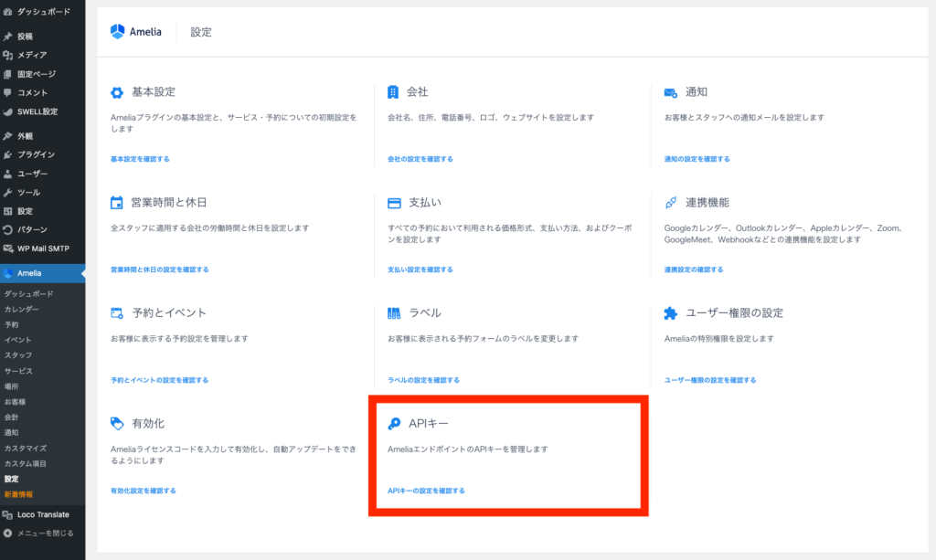936x560 pixels.
Task: Click the tag icon beside 有効化
Action: coord(116,424)
